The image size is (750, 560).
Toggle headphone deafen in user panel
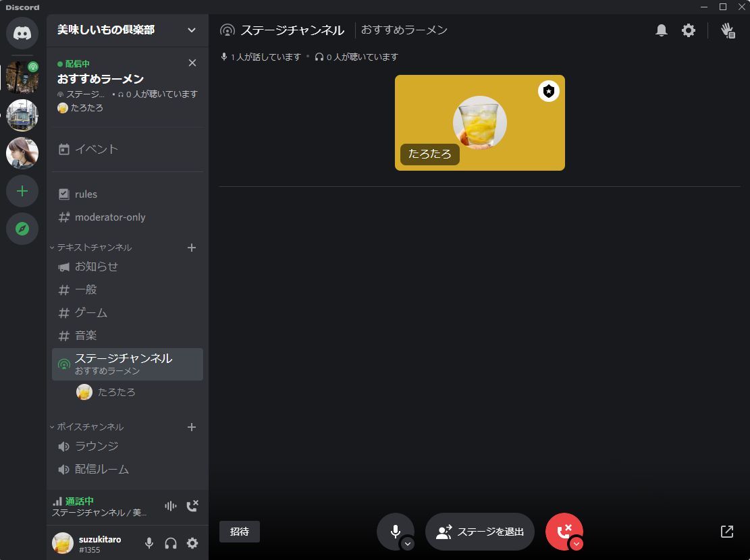(x=171, y=543)
